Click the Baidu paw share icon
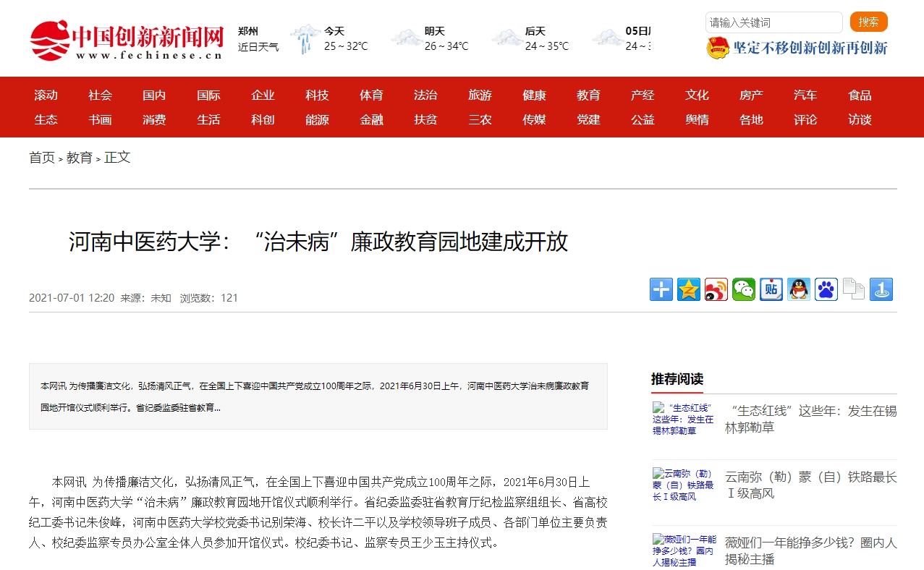This screenshot has width=924, height=570. pyautogui.click(x=826, y=289)
